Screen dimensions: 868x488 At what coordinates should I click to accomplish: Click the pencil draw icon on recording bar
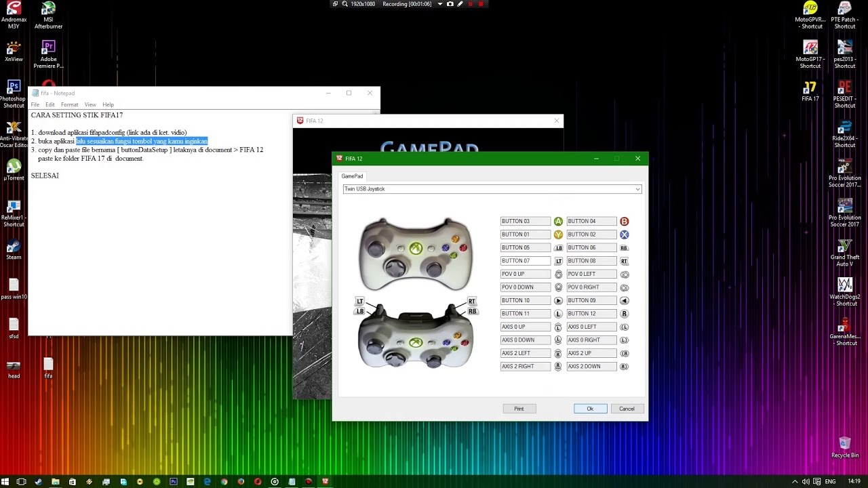pyautogui.click(x=460, y=4)
